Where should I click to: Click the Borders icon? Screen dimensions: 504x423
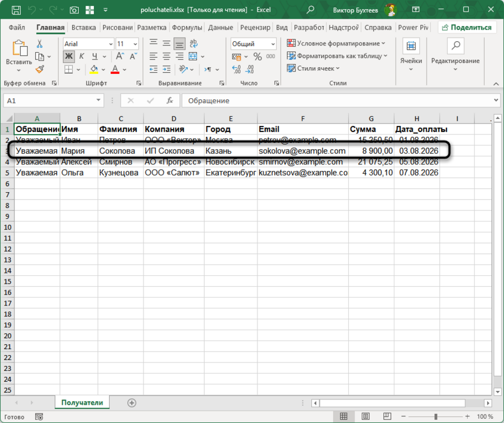coord(68,69)
